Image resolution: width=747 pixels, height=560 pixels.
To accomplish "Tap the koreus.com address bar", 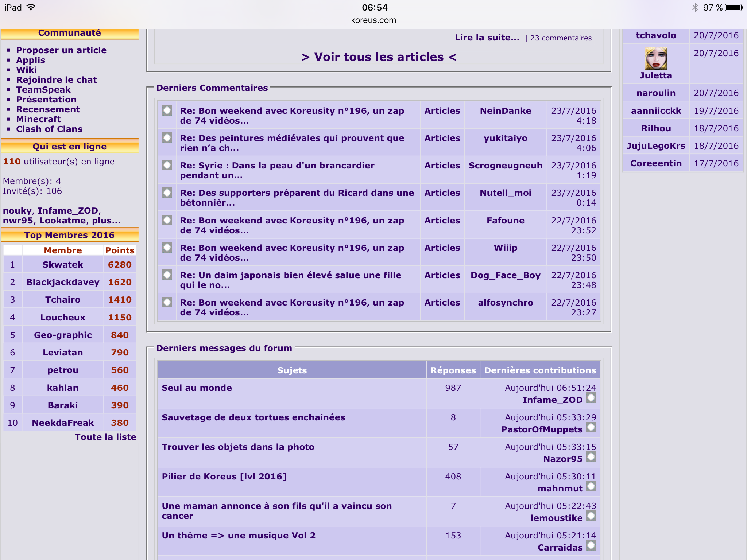I will 373,20.
